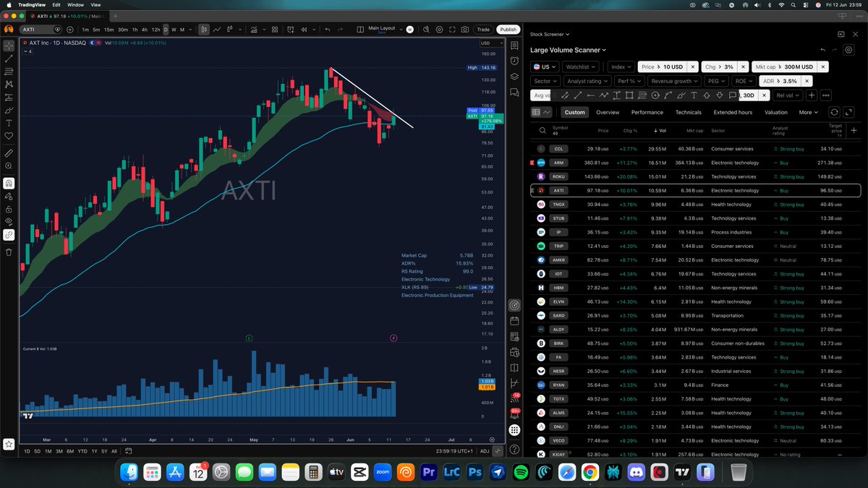The image size is (868, 488).
Task: Open the Analyst rating filter dropdown
Action: [587, 81]
